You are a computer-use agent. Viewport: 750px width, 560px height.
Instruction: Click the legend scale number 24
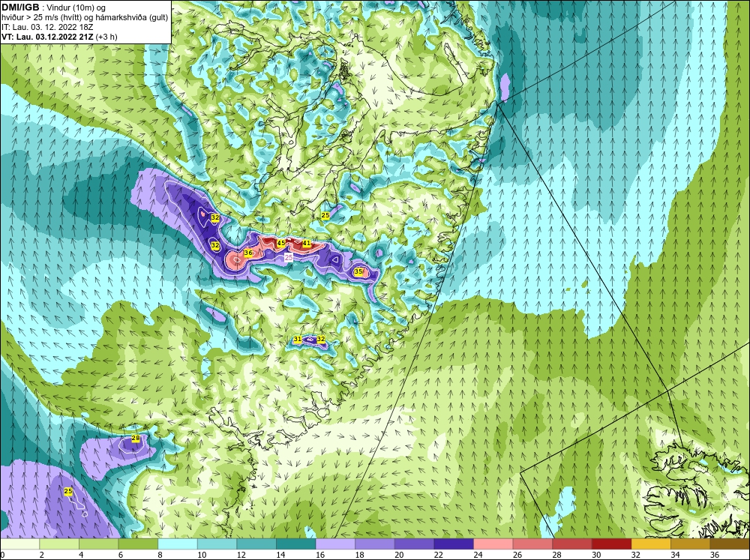(x=477, y=555)
